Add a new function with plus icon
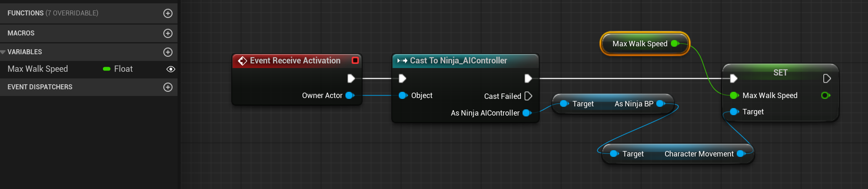 pyautogui.click(x=168, y=13)
